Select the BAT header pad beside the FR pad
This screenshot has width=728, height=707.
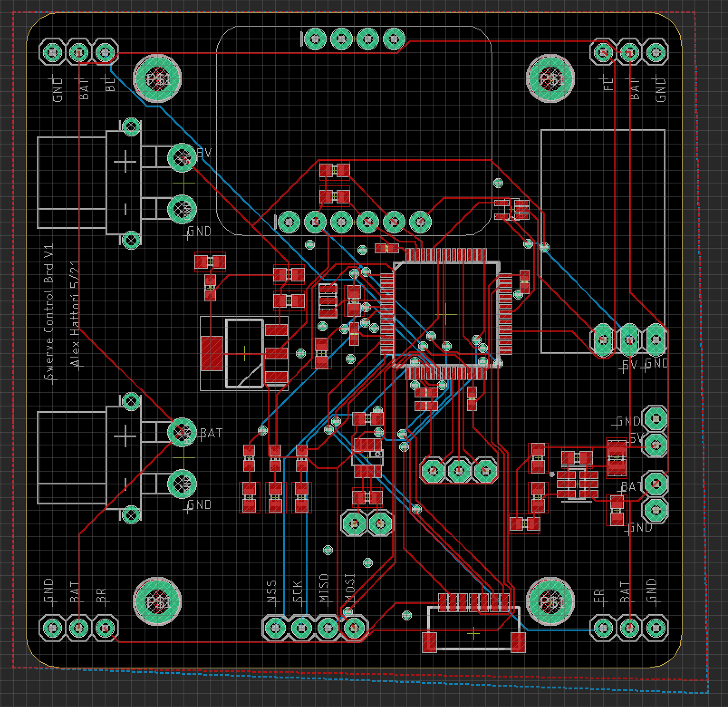click(x=629, y=628)
